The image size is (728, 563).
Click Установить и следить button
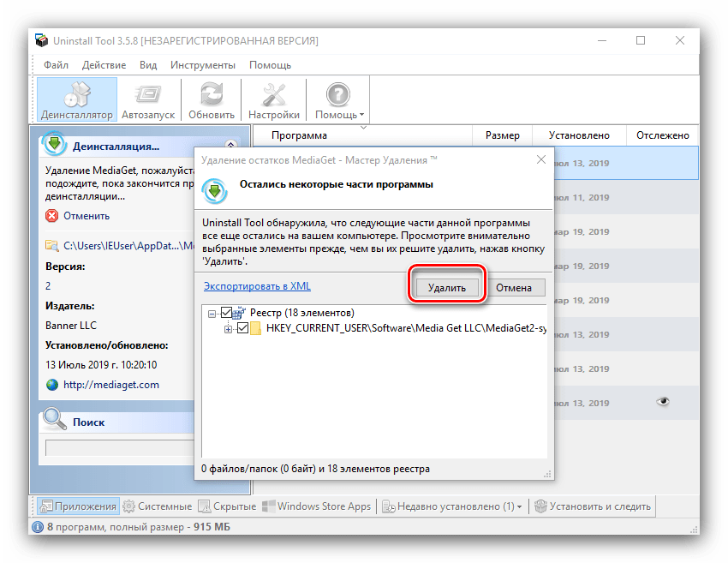[x=593, y=506]
